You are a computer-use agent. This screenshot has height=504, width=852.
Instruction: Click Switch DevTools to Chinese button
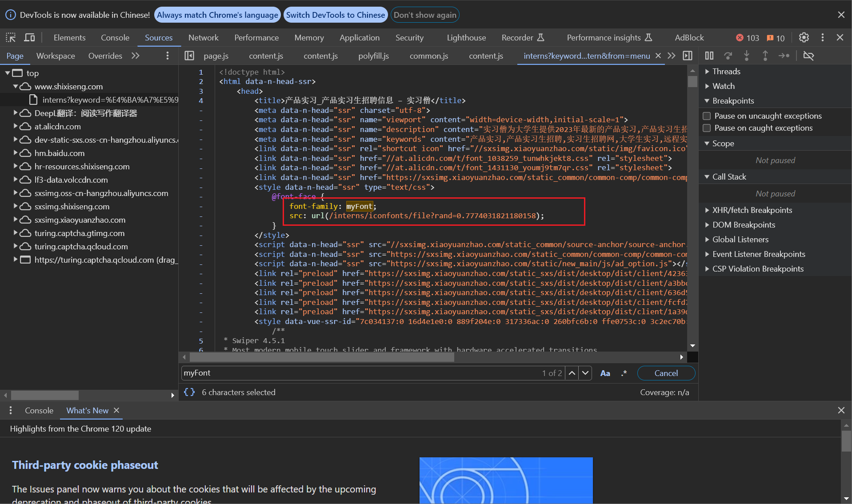tap(336, 15)
